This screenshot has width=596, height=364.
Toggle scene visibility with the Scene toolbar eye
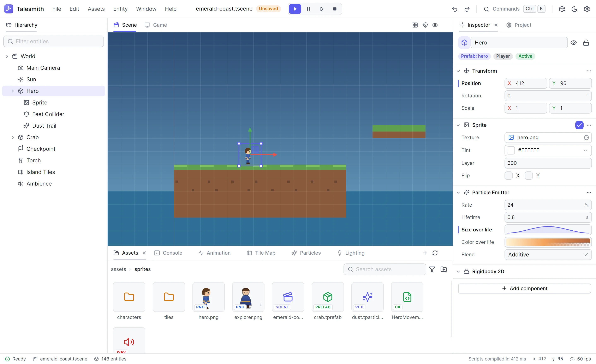435,25
